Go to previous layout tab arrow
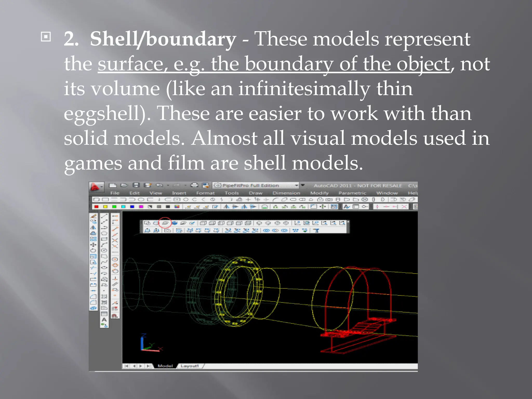This screenshot has height=399, width=532. click(x=134, y=366)
